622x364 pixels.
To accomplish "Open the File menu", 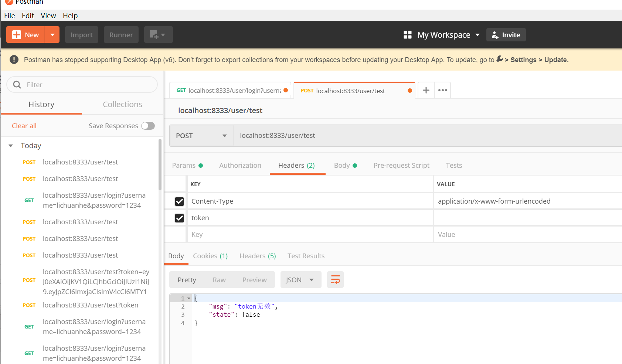I will pyautogui.click(x=10, y=16).
